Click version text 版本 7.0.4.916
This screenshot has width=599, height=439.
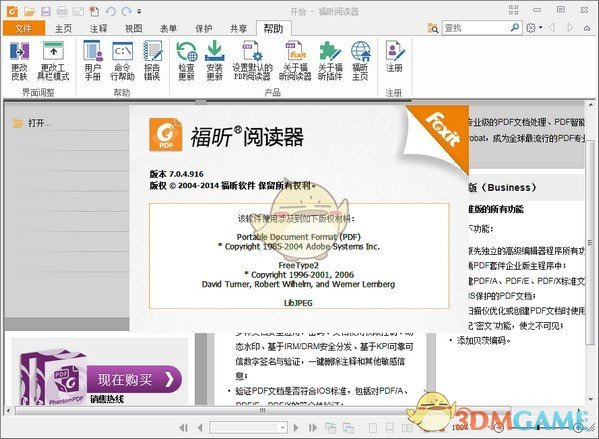(176, 174)
